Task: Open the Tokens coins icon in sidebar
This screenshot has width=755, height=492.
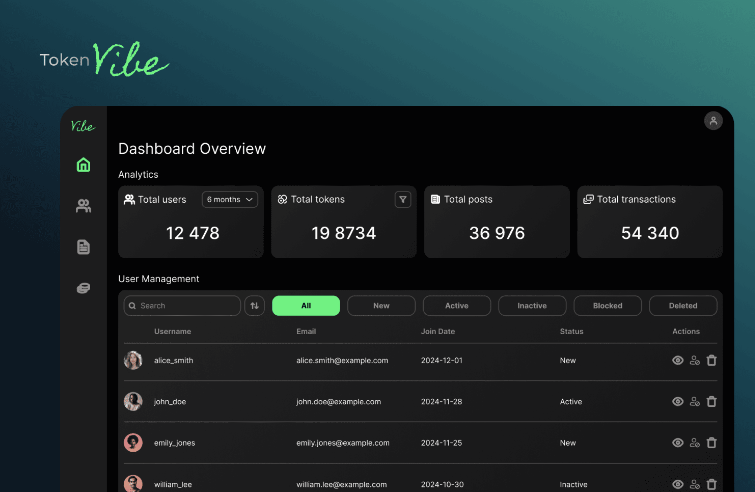Action: (x=84, y=288)
